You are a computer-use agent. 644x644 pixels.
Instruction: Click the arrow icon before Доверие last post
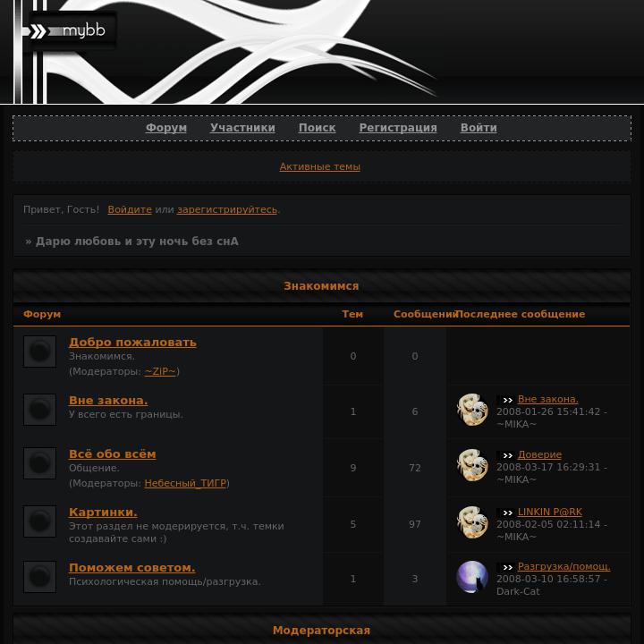point(508,455)
